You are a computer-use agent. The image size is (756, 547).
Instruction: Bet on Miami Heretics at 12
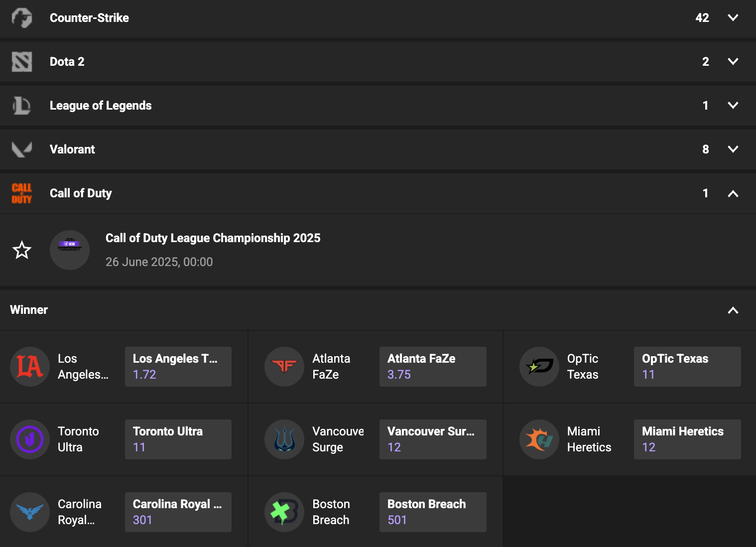(x=687, y=439)
